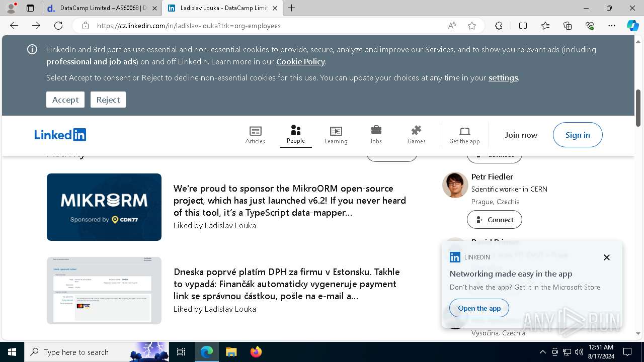
Task: Click Join now
Action: [x=521, y=135]
